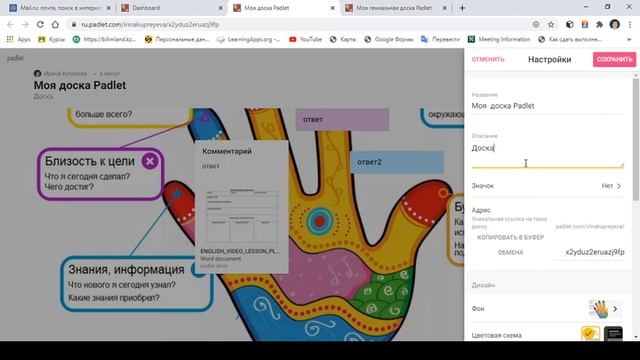Viewport: 640px width, 360px height.
Task: Open the Перевести bookmark
Action: 440,39
